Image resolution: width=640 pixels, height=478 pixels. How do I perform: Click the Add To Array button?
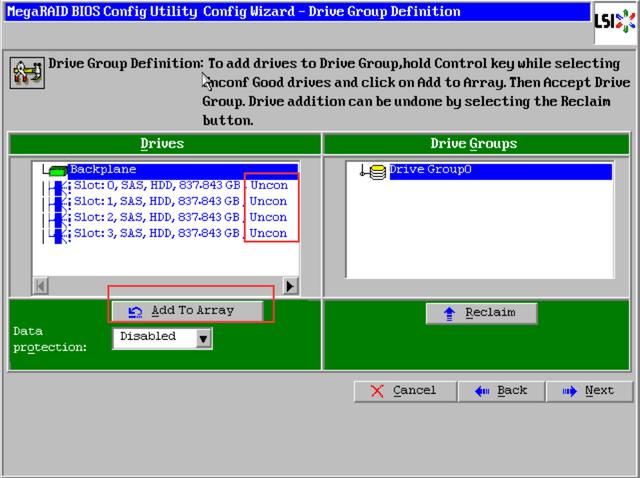[x=187, y=311]
